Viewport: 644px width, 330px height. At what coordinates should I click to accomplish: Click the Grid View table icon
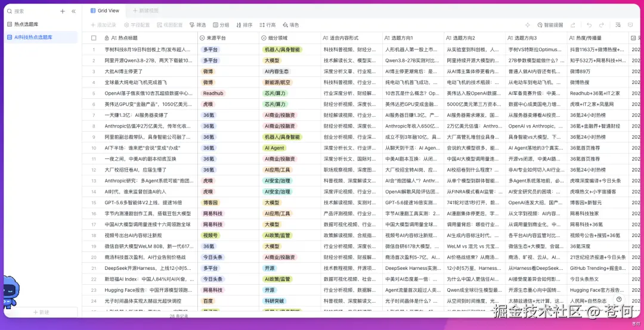point(93,11)
